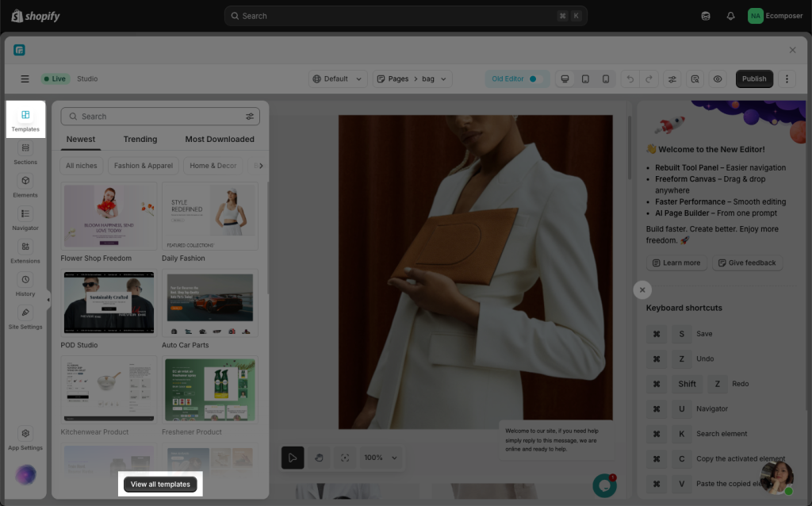Switch to mobile device view
Viewport: 812px width, 506px height.
coord(606,79)
